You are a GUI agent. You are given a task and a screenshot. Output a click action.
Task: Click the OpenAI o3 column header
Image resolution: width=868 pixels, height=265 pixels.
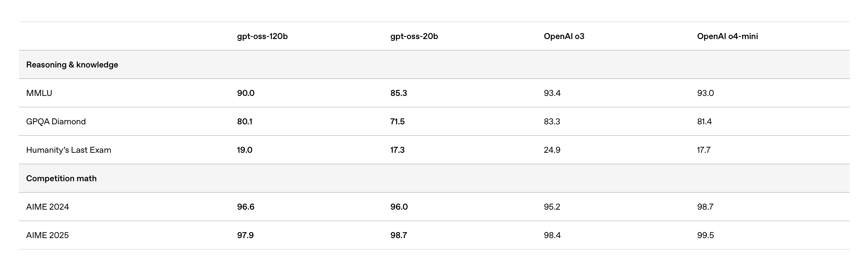click(x=564, y=37)
